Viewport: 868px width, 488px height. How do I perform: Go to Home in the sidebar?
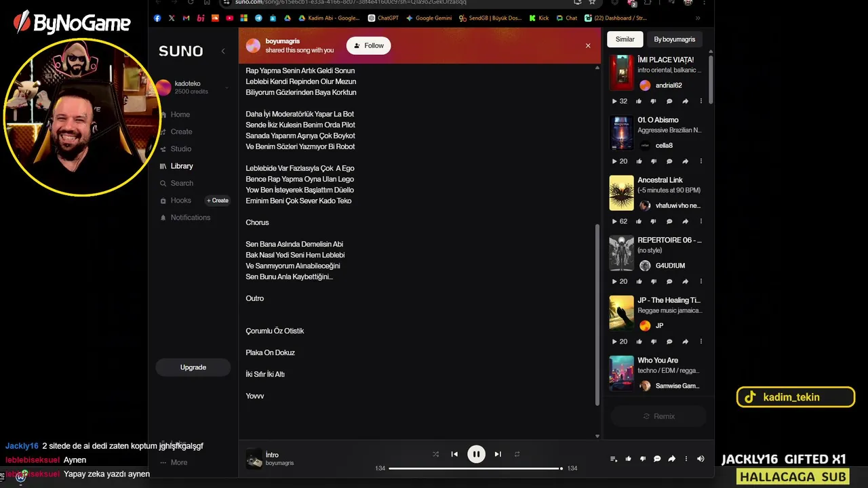pos(180,115)
